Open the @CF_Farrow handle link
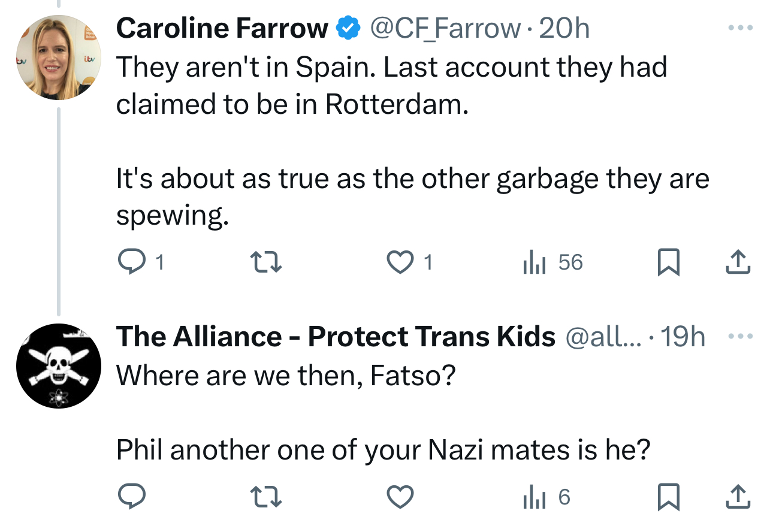The image size is (773, 532). click(445, 28)
